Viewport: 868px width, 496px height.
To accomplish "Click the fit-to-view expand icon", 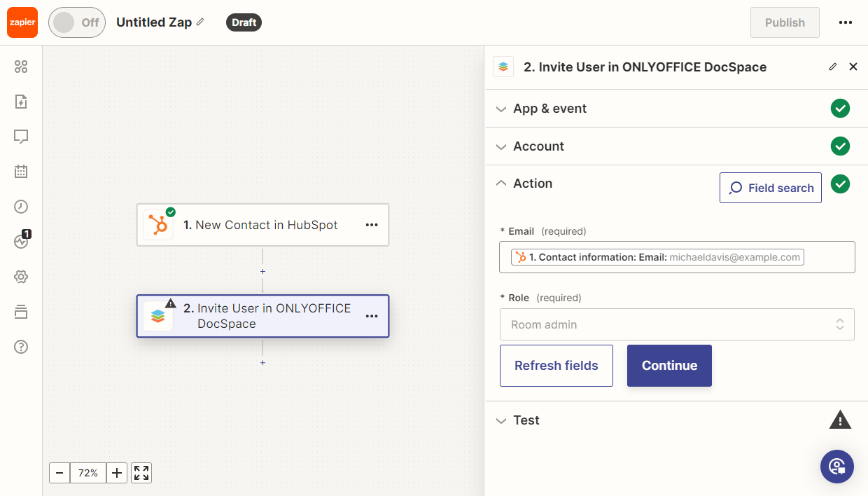I will coord(141,473).
